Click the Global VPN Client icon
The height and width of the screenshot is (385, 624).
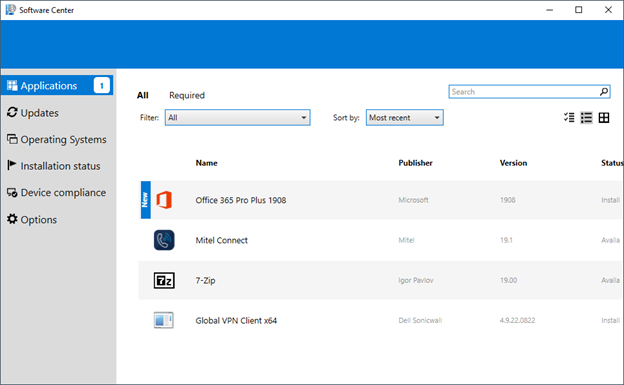click(164, 320)
